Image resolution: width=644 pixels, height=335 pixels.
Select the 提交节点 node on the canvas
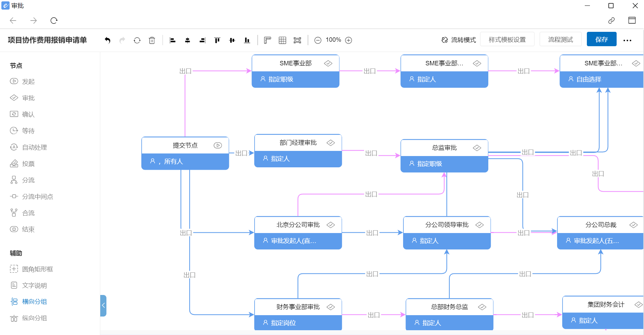185,145
